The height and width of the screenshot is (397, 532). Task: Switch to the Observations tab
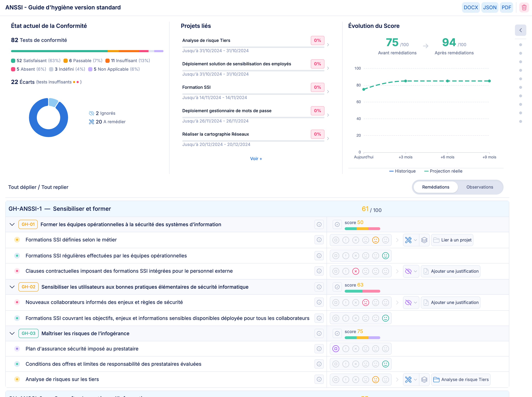coord(480,187)
